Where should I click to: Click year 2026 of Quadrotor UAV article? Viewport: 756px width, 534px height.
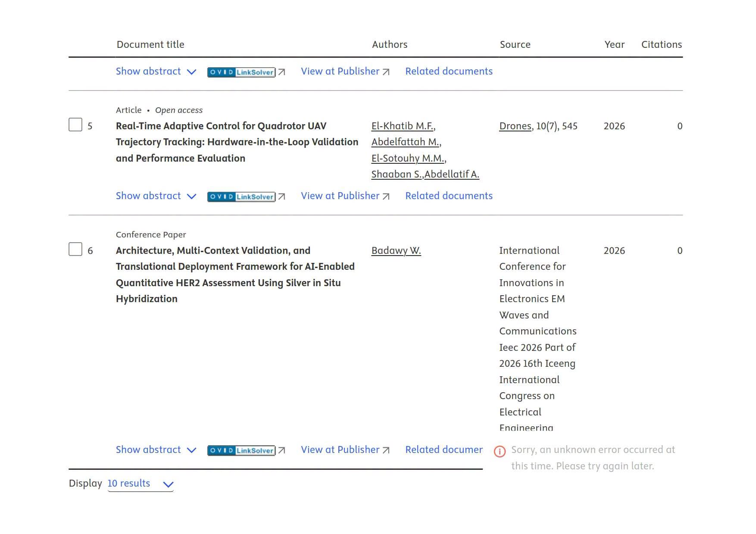click(x=614, y=126)
